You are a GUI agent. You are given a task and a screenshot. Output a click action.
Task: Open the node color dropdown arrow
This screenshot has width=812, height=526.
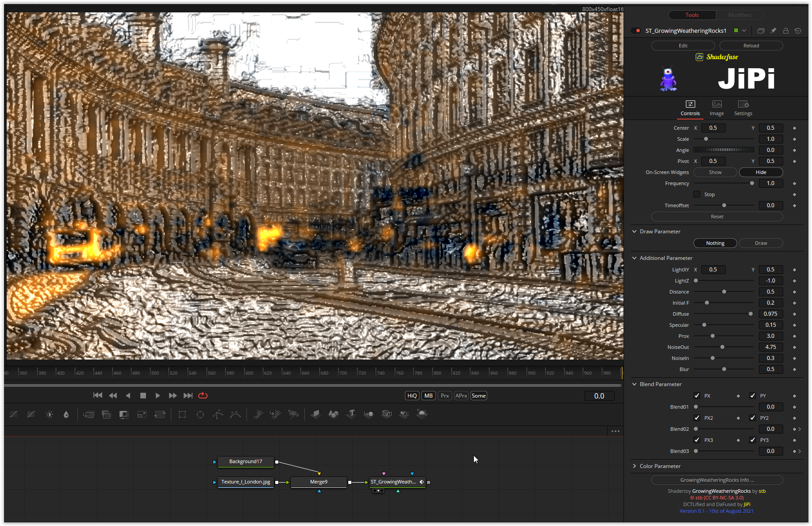744,31
